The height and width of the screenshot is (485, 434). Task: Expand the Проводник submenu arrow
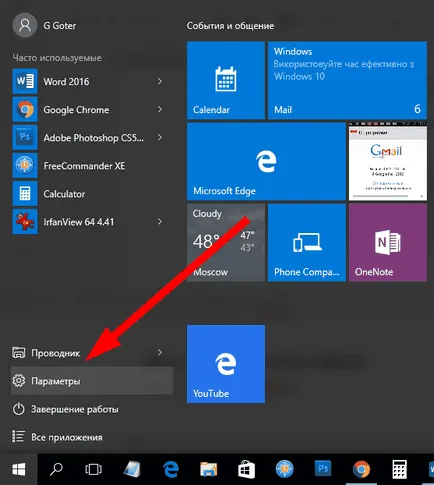[160, 352]
